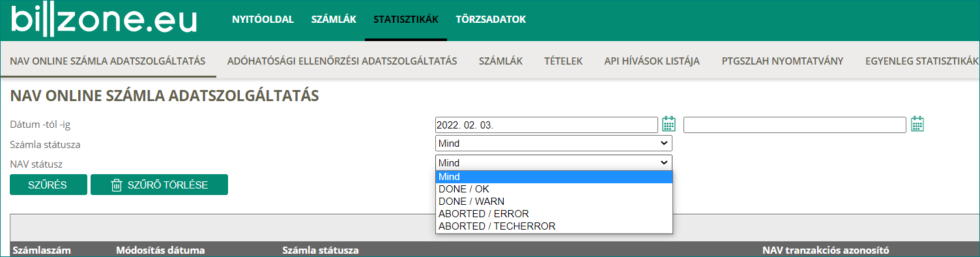Collapse the NAV státusz dropdown
Screen dimensions: 980x257
point(553,162)
